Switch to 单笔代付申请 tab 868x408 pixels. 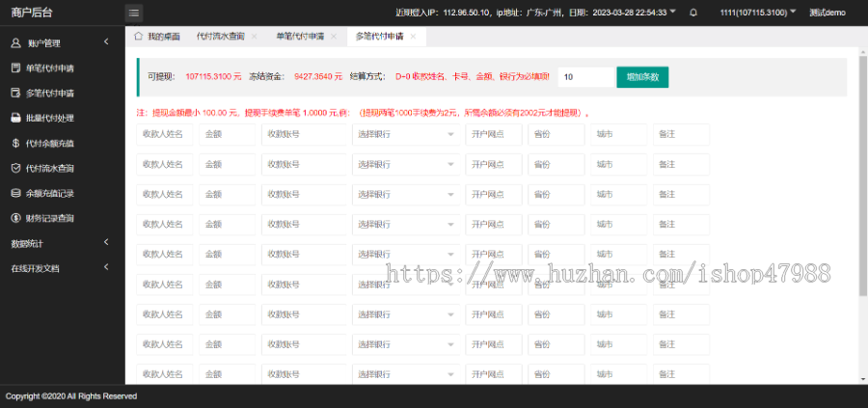pyautogui.click(x=300, y=37)
